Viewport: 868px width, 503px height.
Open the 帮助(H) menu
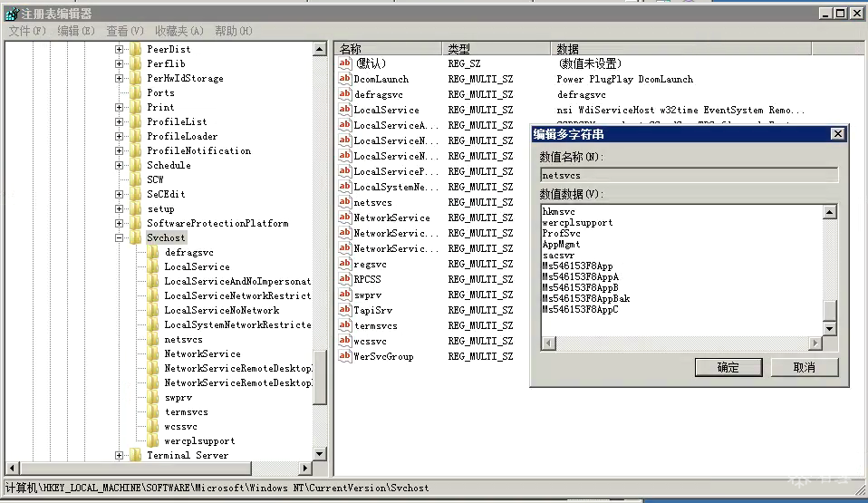(x=234, y=31)
